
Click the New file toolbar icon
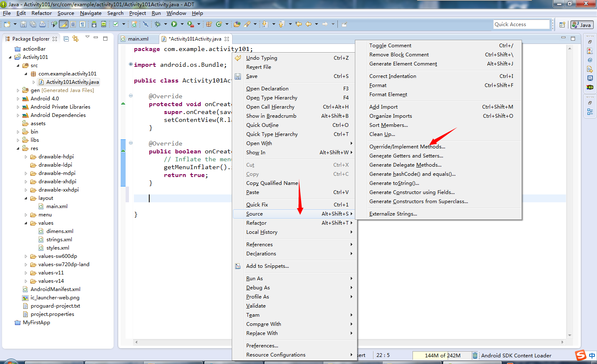(x=7, y=24)
